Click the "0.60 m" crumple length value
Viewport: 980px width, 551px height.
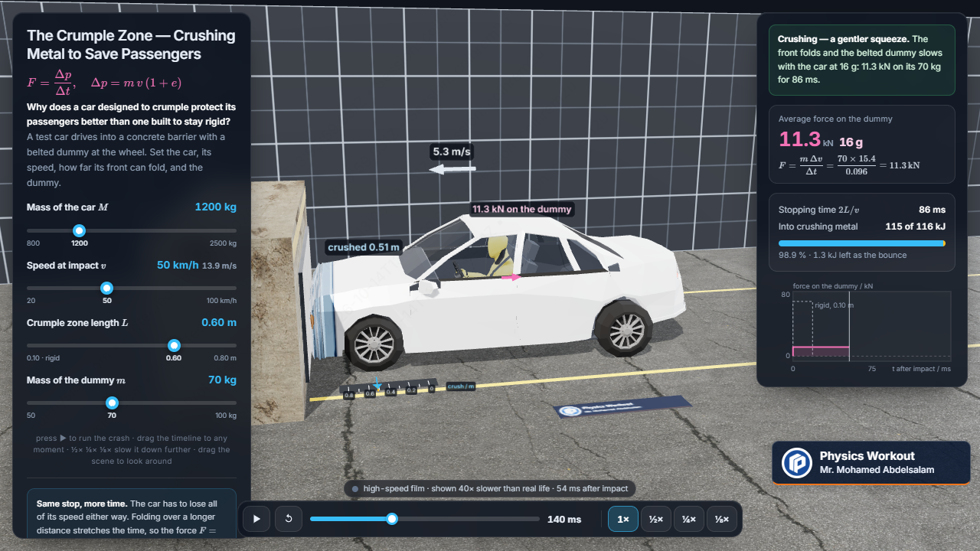pos(219,322)
